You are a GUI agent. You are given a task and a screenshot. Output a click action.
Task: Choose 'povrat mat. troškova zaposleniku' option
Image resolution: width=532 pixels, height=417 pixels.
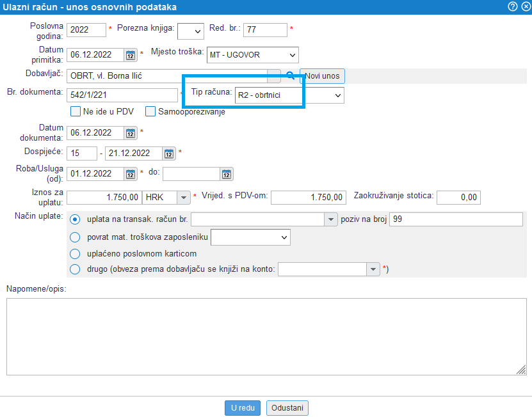coord(76,237)
